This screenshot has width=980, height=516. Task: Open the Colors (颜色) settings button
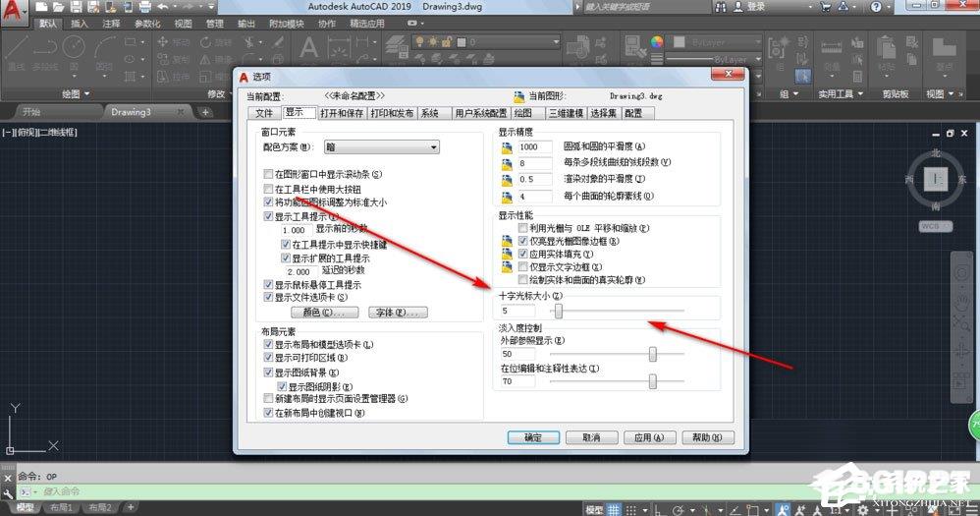tap(324, 313)
